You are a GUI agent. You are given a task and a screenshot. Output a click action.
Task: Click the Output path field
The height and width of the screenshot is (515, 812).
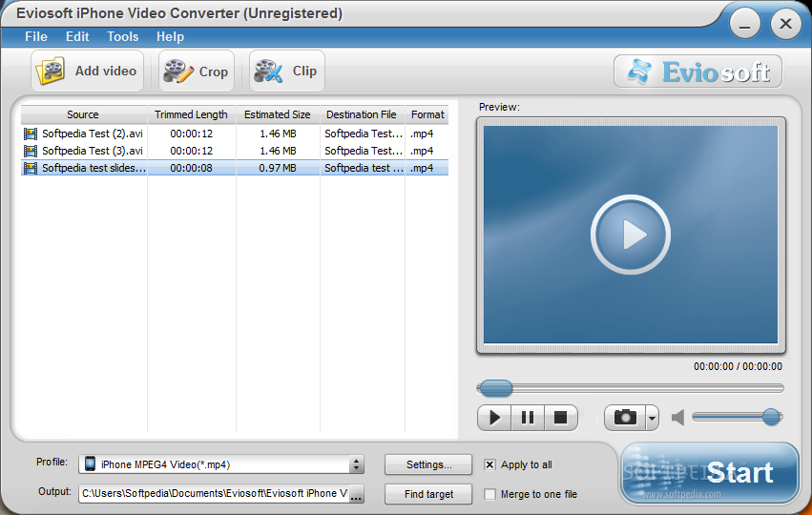(215, 493)
